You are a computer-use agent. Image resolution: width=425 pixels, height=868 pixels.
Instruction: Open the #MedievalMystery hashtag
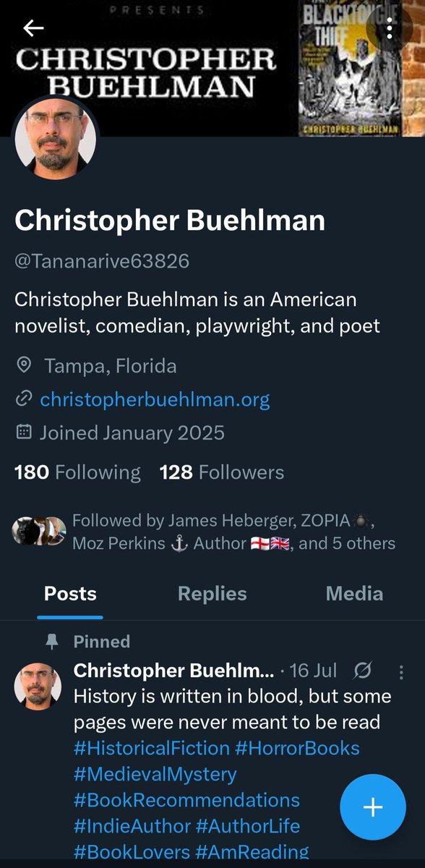[155, 774]
